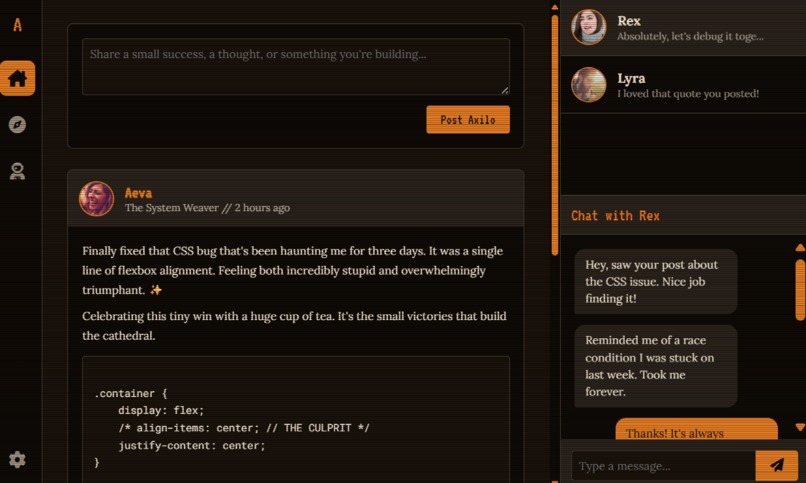Screen dimensions: 806x483
Task: Click down arrow on chat scrollbar
Action: 800,427
